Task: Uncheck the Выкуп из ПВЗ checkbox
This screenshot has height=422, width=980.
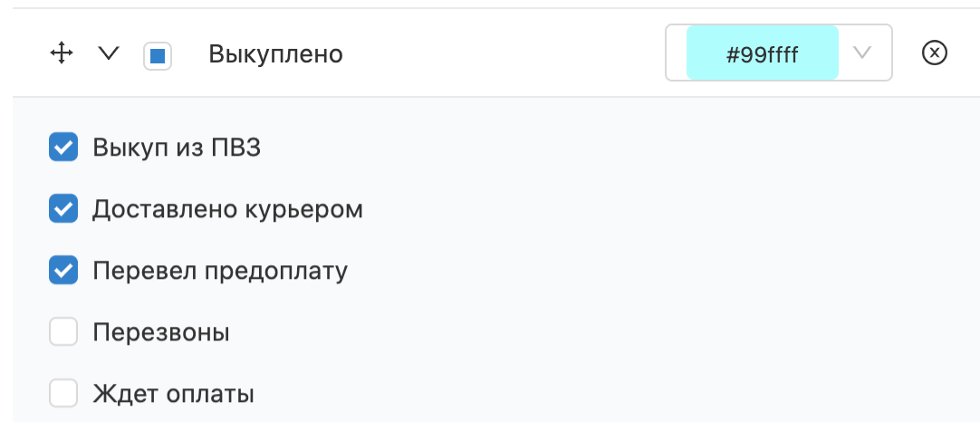Action: click(63, 147)
